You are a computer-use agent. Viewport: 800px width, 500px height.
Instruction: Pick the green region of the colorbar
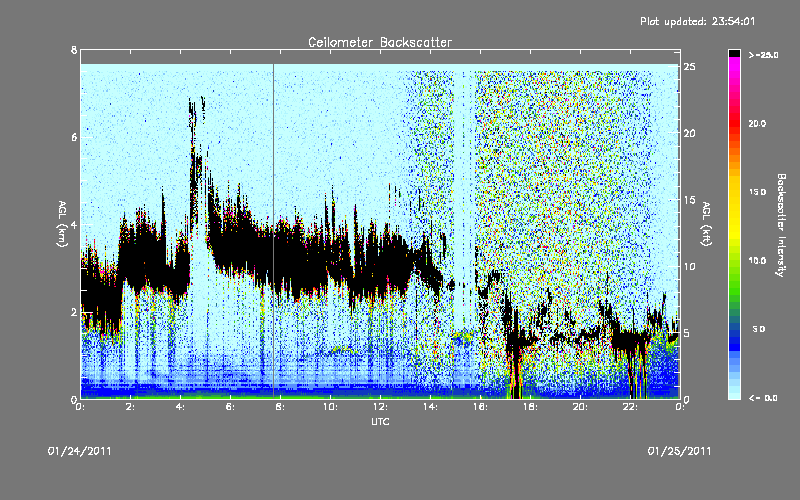pos(734,286)
